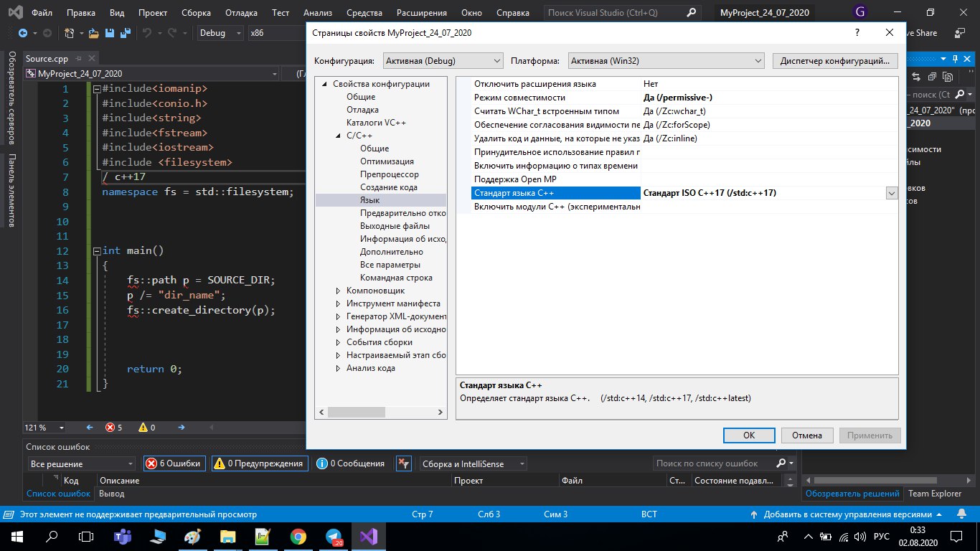Screen dimensions: 980x551
Task: Click the user account avatar G
Action: [x=860, y=12]
